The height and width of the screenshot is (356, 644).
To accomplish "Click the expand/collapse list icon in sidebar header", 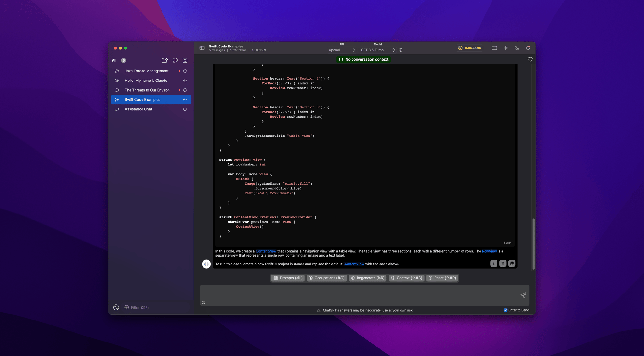I will (x=185, y=60).
